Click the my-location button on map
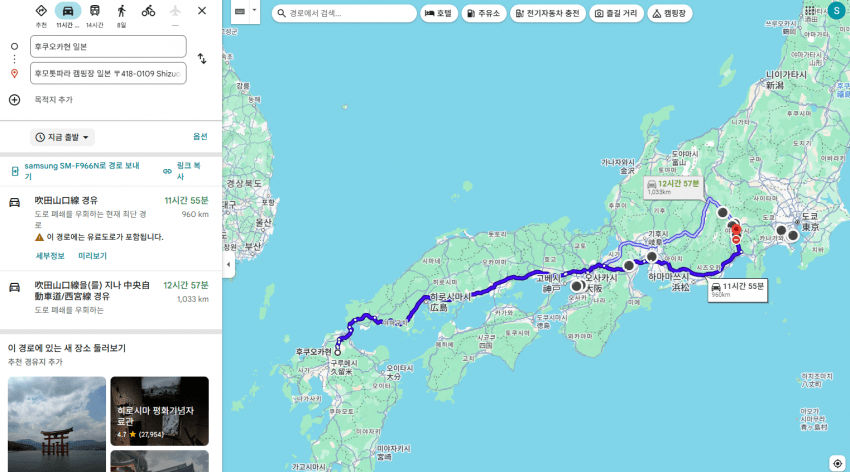The image size is (850, 472). tap(837, 463)
